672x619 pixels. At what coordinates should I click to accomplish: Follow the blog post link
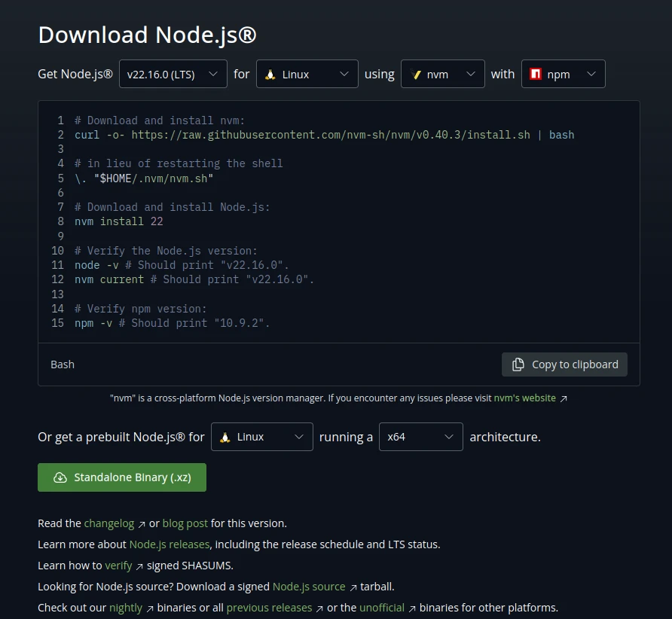pos(185,523)
